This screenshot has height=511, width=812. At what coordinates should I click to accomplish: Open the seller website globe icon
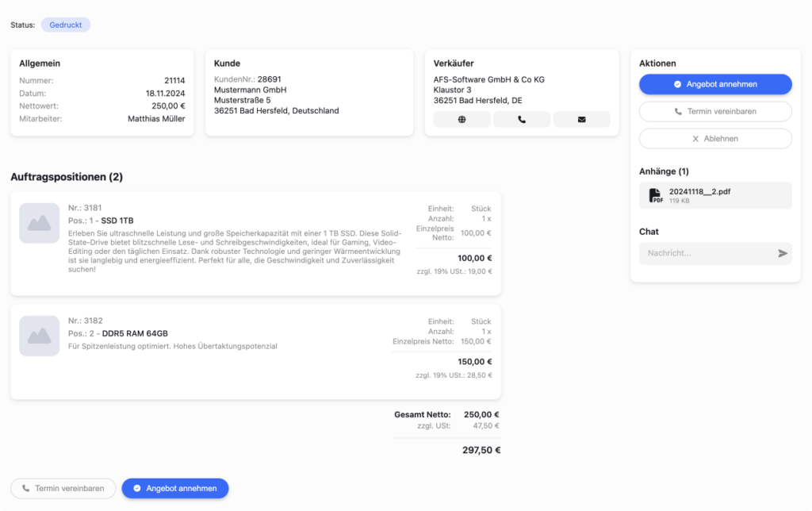tap(462, 120)
